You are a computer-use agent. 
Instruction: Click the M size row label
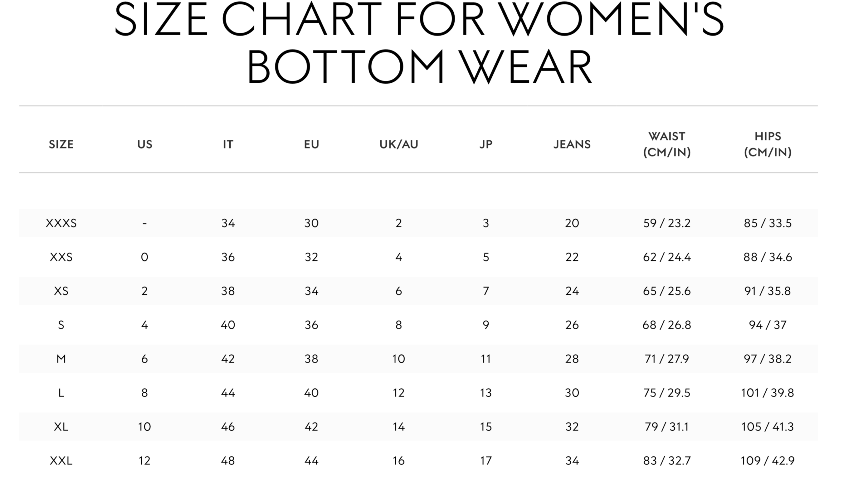pyautogui.click(x=61, y=359)
